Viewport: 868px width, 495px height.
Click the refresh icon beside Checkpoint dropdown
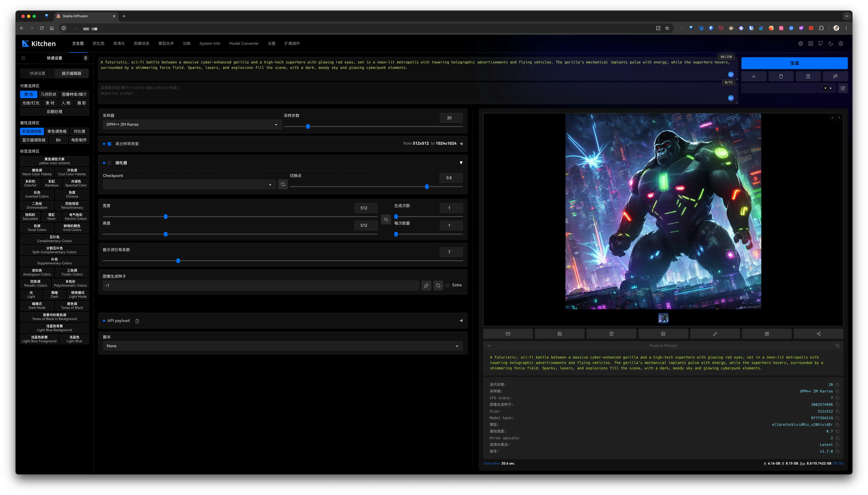point(283,184)
